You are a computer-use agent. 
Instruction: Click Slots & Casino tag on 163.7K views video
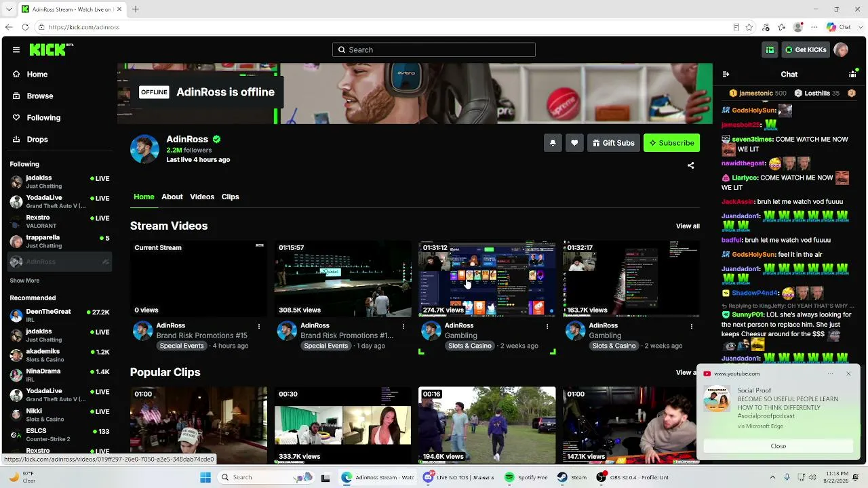[x=614, y=346]
